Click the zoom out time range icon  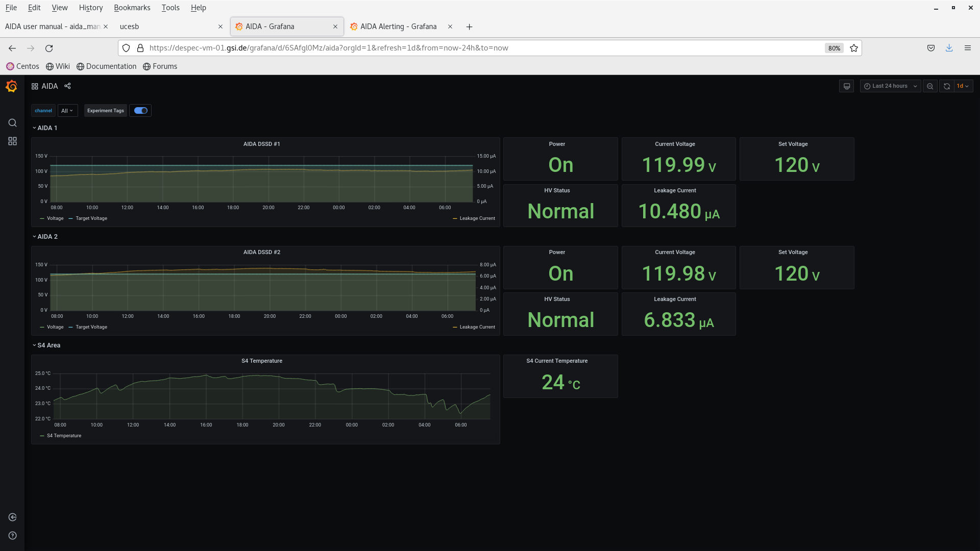click(x=930, y=86)
